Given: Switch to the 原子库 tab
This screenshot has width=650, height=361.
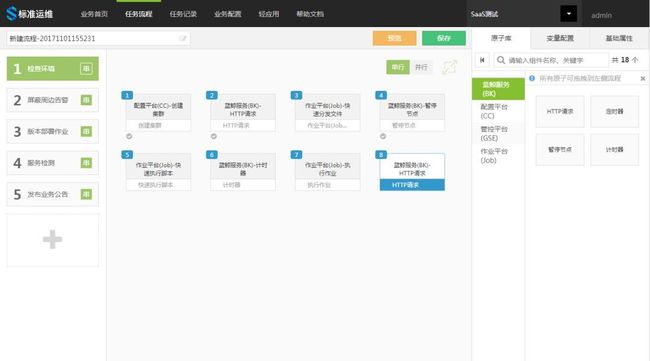Looking at the screenshot, I should pyautogui.click(x=501, y=38).
